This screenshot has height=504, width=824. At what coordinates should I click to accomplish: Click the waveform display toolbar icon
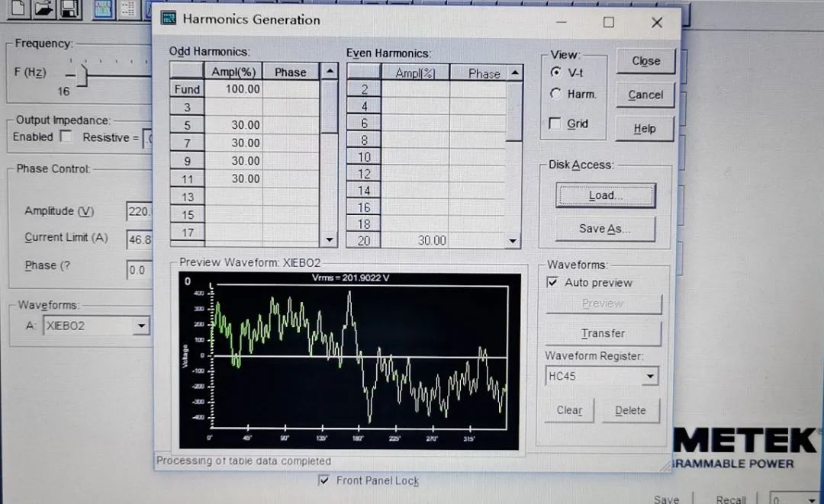click(104, 8)
